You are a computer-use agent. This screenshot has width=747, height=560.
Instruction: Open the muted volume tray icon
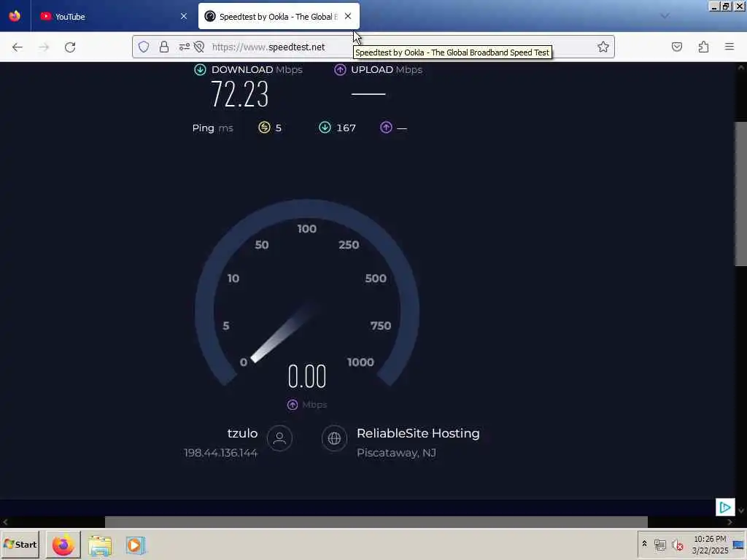pyautogui.click(x=677, y=545)
